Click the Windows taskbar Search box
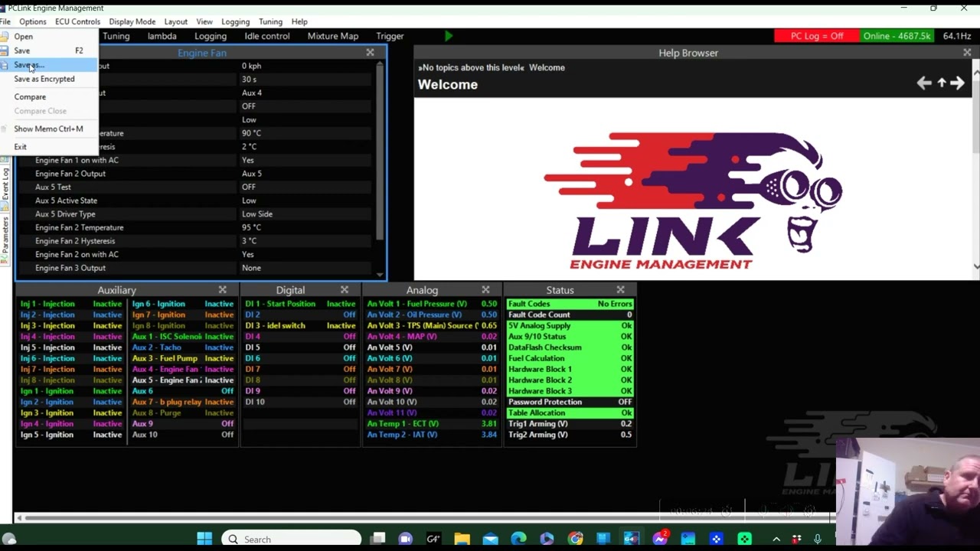Screen dimensions: 980x551 [x=291, y=539]
